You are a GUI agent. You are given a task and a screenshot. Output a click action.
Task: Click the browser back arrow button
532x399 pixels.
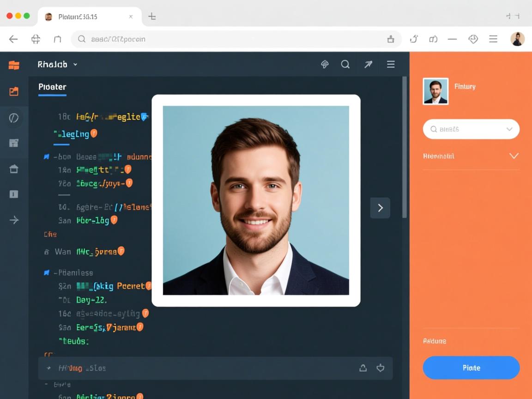click(13, 39)
